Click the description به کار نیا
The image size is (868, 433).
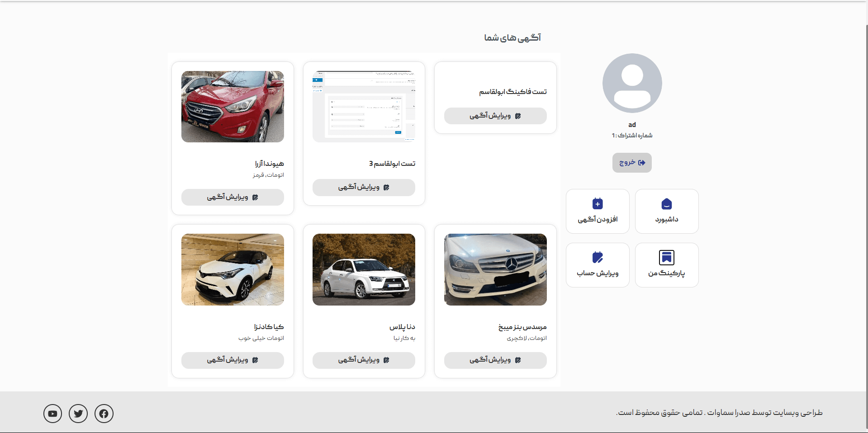click(404, 338)
